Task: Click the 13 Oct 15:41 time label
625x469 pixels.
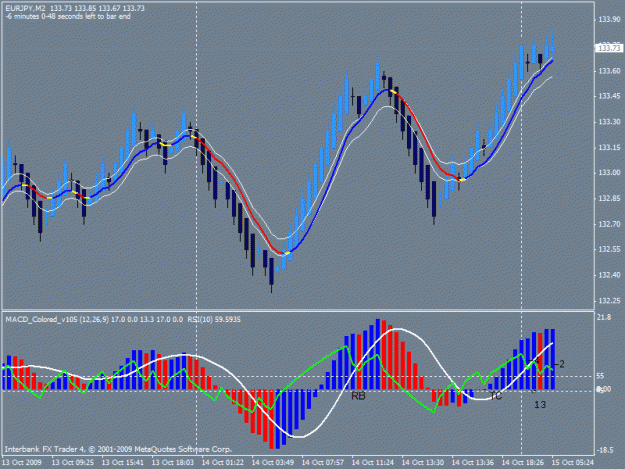Action: point(123,463)
